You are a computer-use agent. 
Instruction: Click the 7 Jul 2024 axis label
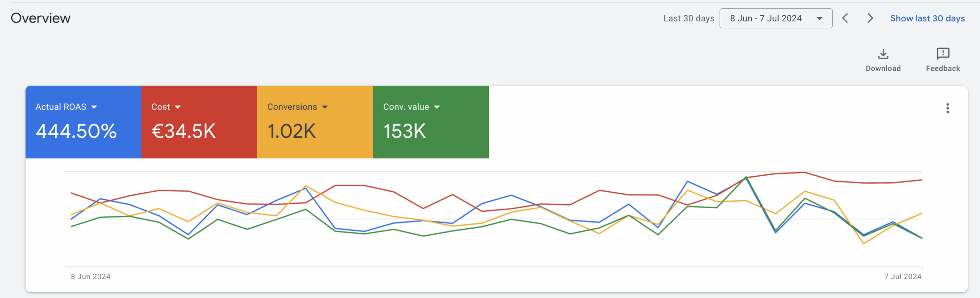tap(902, 277)
